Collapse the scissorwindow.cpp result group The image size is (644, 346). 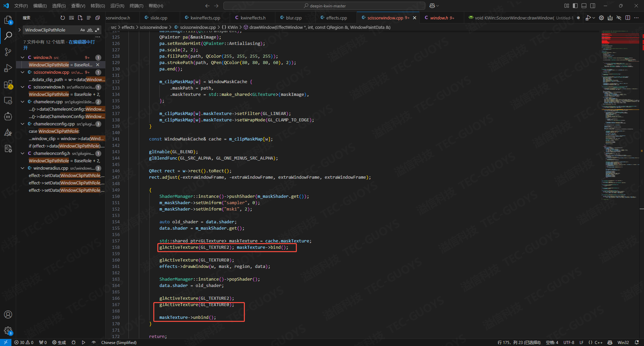tap(22, 72)
